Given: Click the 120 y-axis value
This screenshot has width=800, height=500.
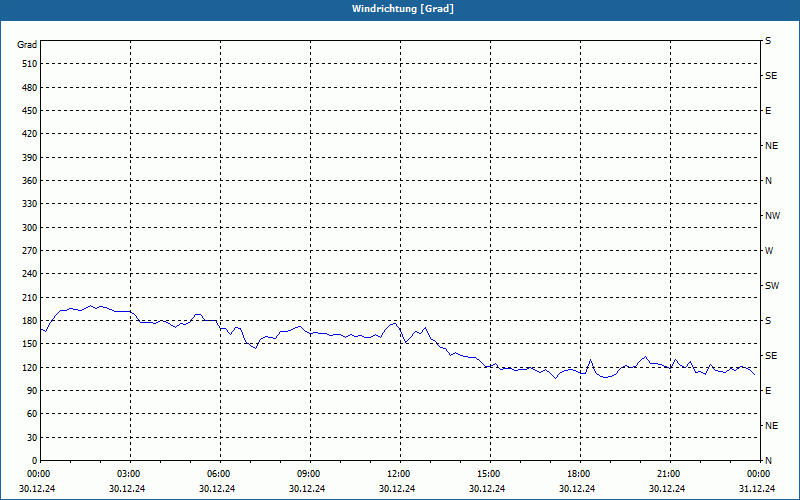Looking at the screenshot, I should (x=30, y=367).
